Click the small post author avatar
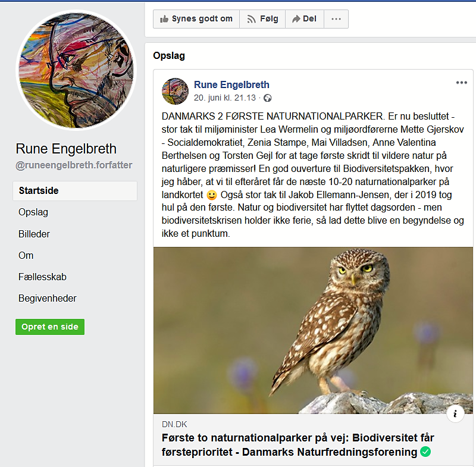This screenshot has height=467, width=476. 175,92
